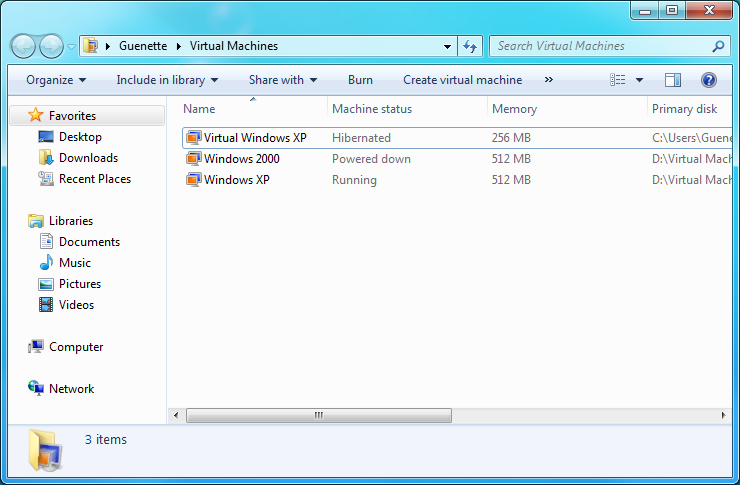740x485 pixels.
Task: Select the Virtual Windows XP machine icon
Action: [193, 138]
